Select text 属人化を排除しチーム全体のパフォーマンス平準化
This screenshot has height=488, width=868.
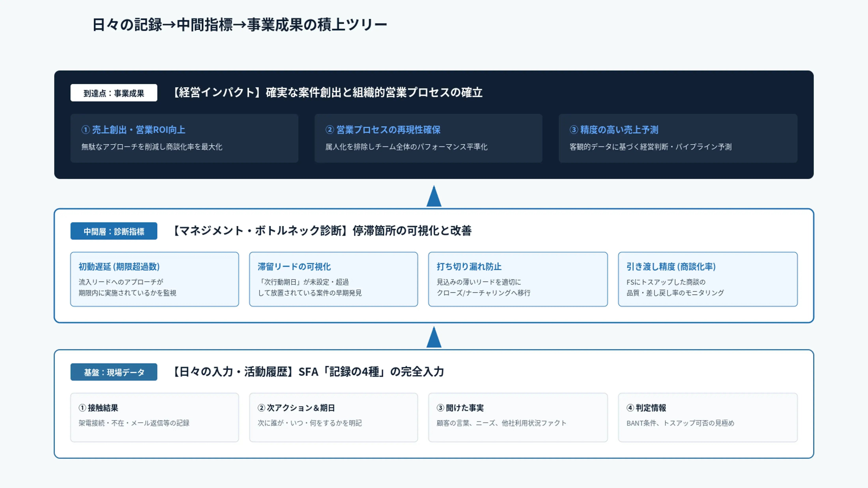point(406,147)
